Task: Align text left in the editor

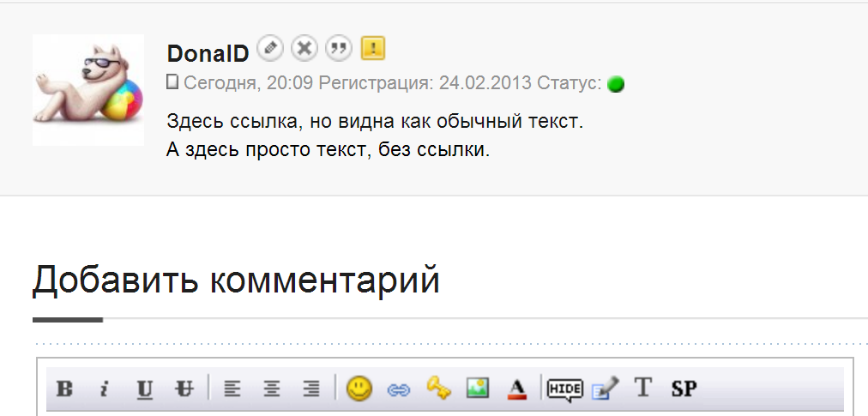Action: click(x=232, y=389)
